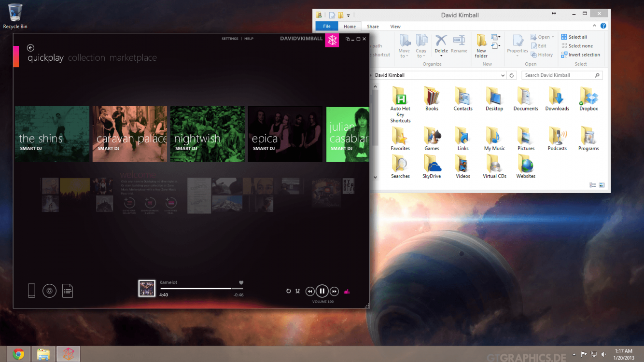Play julian casablancas Smart DJ tile
This screenshot has width=644, height=362.
point(348,134)
